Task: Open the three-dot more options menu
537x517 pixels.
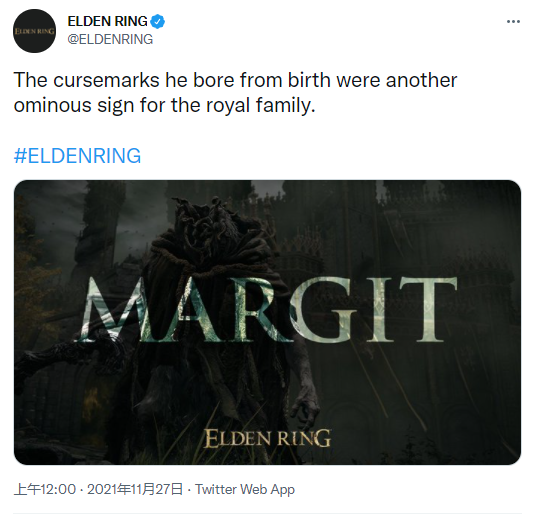Action: (513, 22)
